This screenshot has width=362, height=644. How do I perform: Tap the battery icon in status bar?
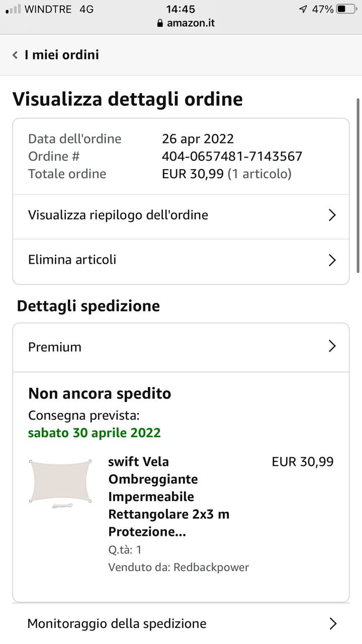346,9
